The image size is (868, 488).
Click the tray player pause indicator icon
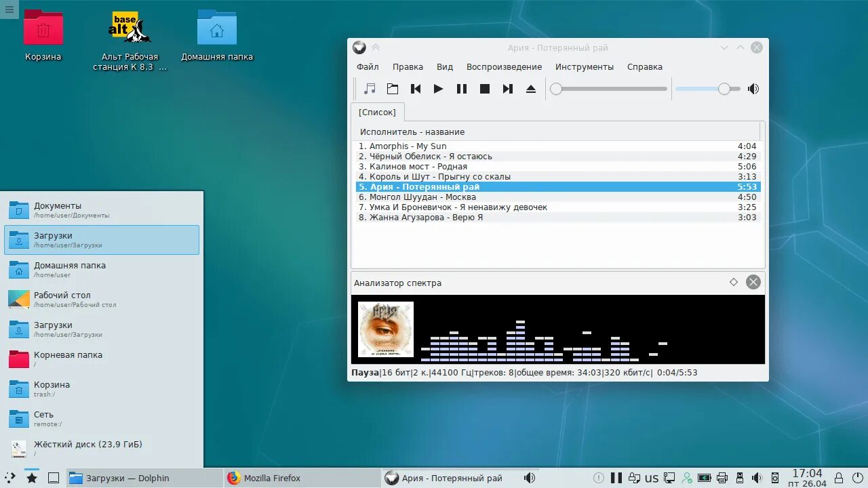point(617,478)
